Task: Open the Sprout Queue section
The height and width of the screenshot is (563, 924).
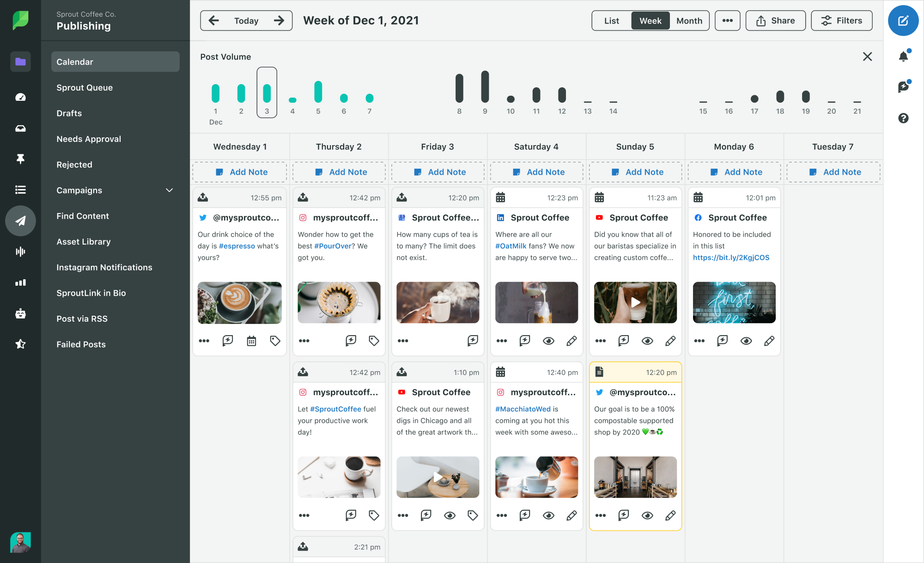Action: [x=85, y=88]
